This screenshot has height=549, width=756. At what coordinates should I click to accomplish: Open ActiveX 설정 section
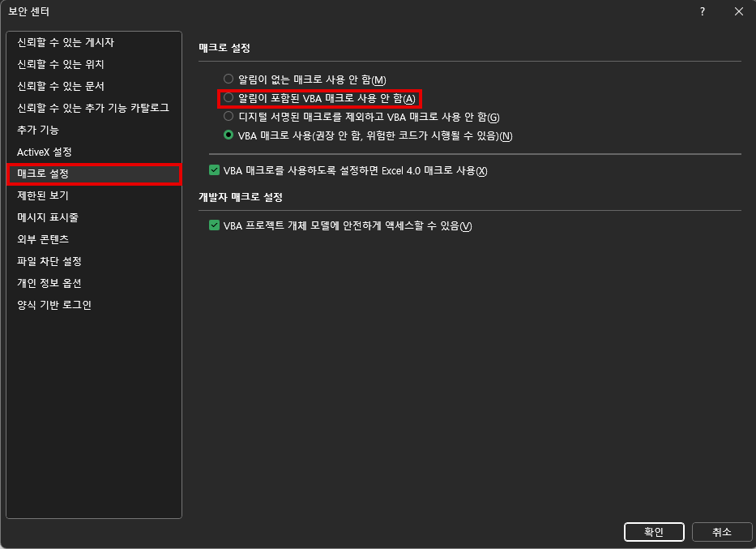coord(94,152)
